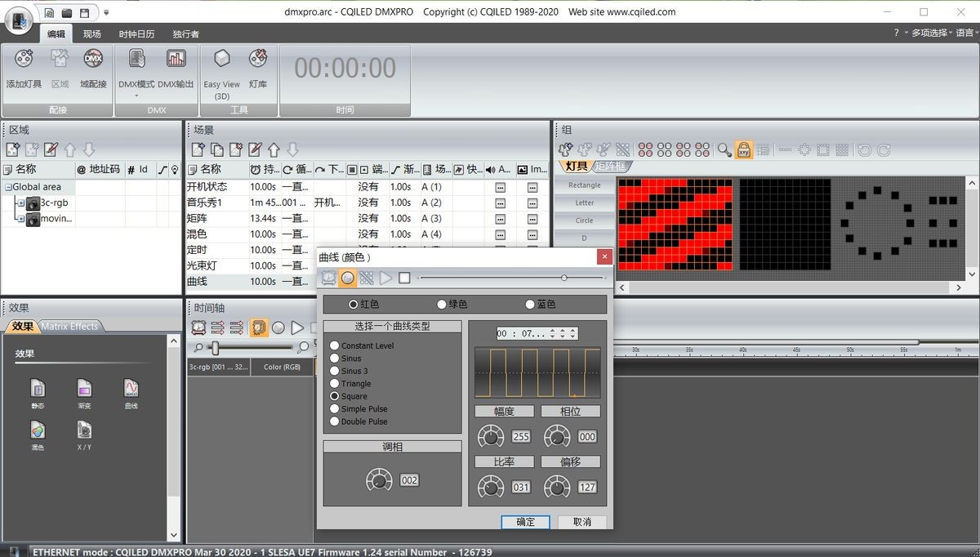The height and width of the screenshot is (557, 980).
Task: Collapse the Global area tree node
Action: pyautogui.click(x=7, y=187)
